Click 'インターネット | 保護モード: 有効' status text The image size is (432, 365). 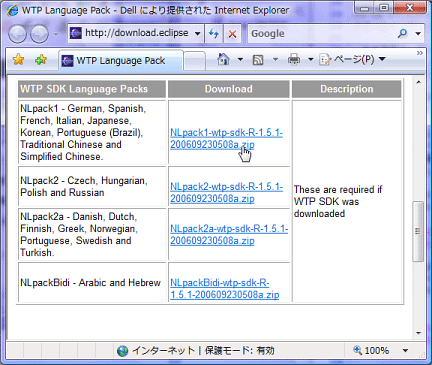click(x=203, y=351)
